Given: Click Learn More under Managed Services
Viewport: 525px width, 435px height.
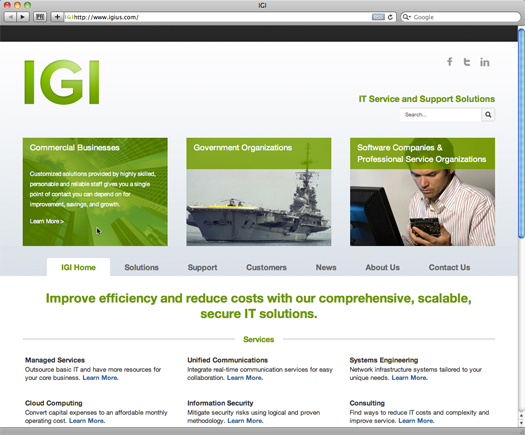Looking at the screenshot, I should pos(100,378).
